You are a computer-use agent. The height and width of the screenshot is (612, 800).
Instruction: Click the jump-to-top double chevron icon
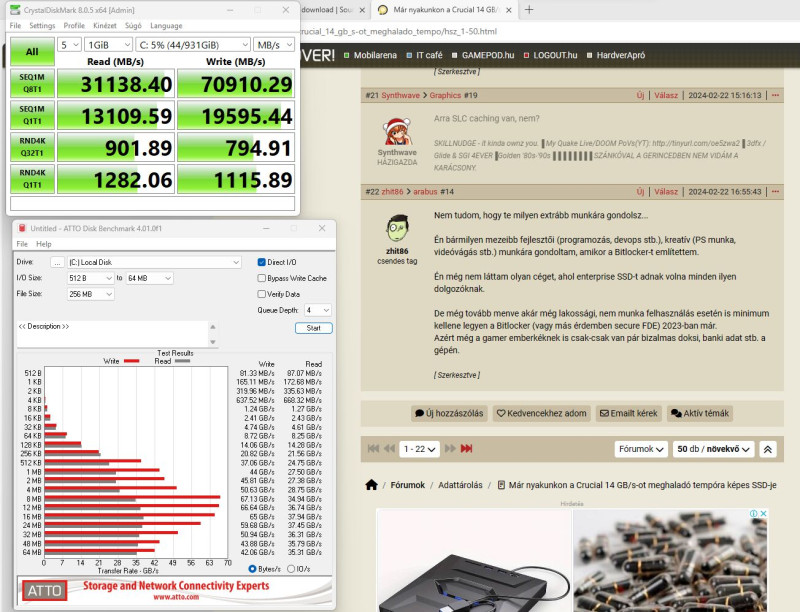point(768,449)
